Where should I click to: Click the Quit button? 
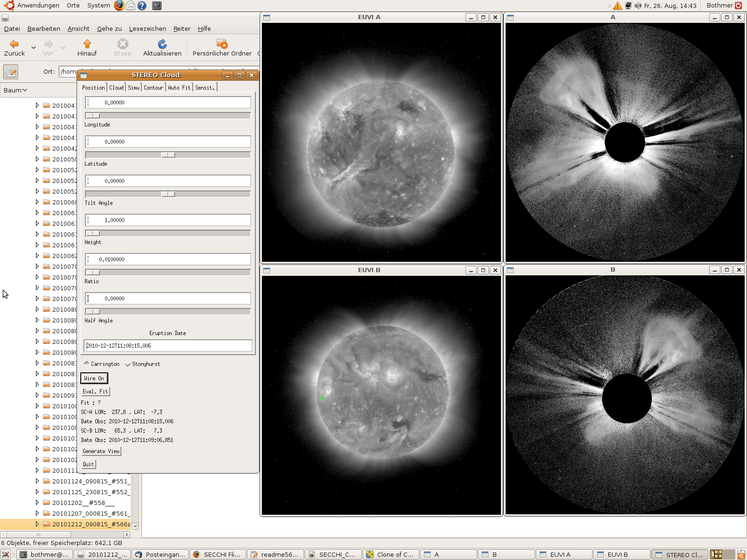88,464
